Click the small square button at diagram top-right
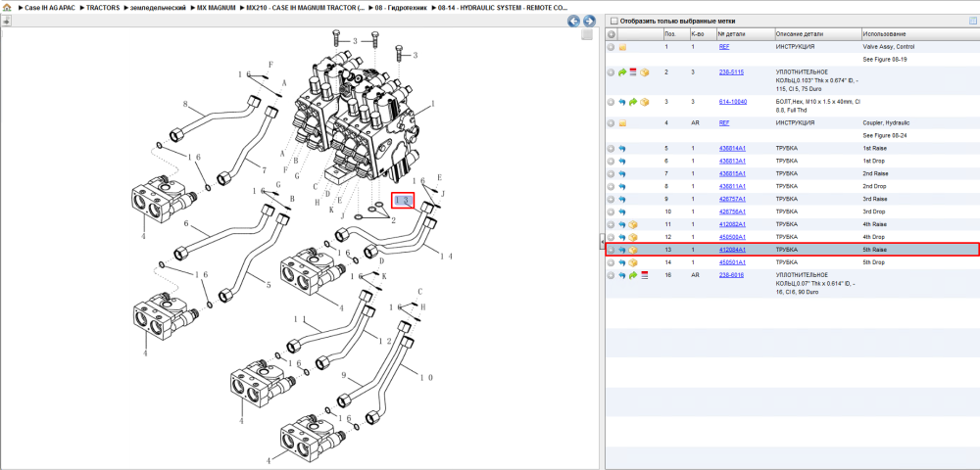The height and width of the screenshot is (470, 980). (x=586, y=35)
